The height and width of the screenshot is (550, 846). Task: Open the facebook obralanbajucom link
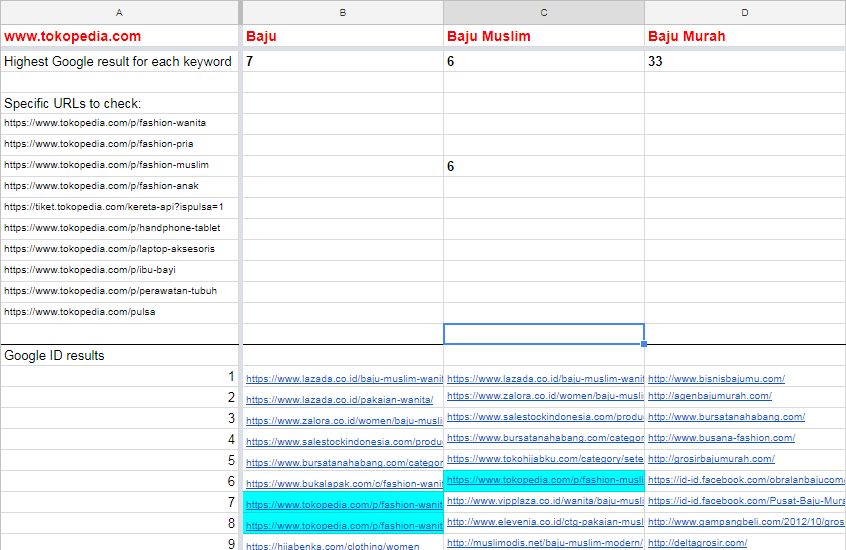[747, 480]
